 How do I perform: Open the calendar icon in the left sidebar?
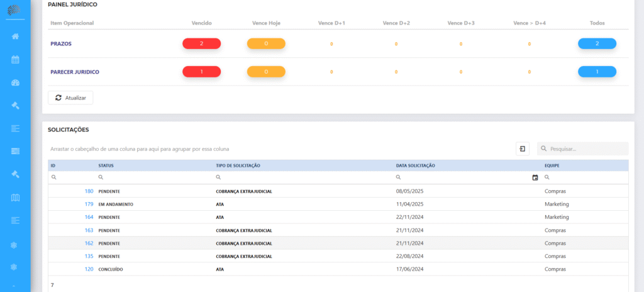point(15,60)
